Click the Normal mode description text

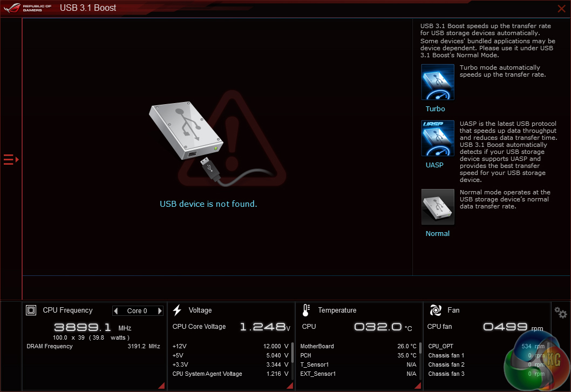pos(505,199)
